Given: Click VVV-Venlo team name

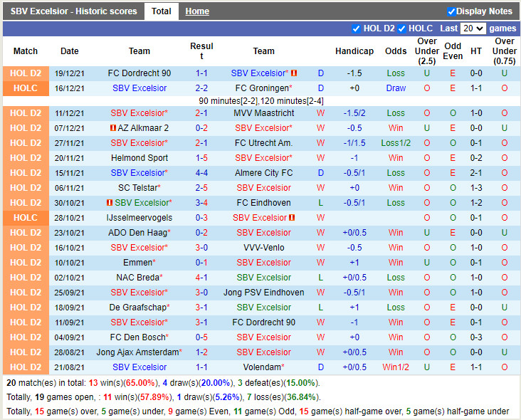Looking at the screenshot, I should 263,248.
